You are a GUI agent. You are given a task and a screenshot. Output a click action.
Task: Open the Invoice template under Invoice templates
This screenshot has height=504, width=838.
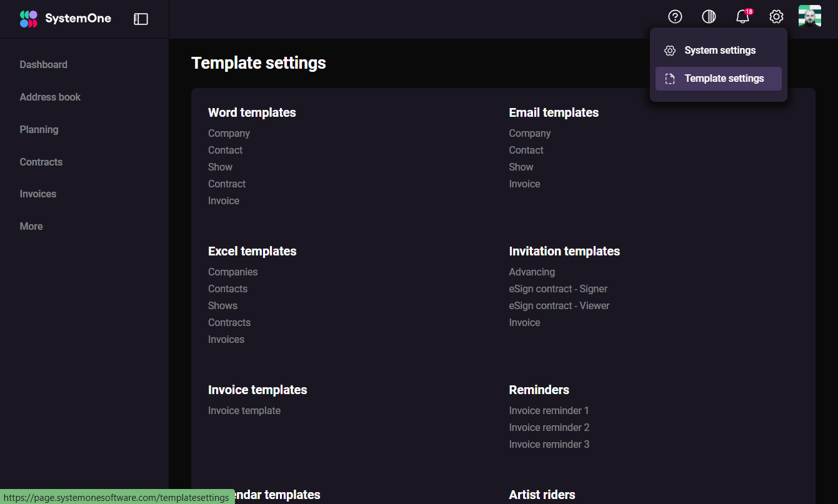pos(244,410)
